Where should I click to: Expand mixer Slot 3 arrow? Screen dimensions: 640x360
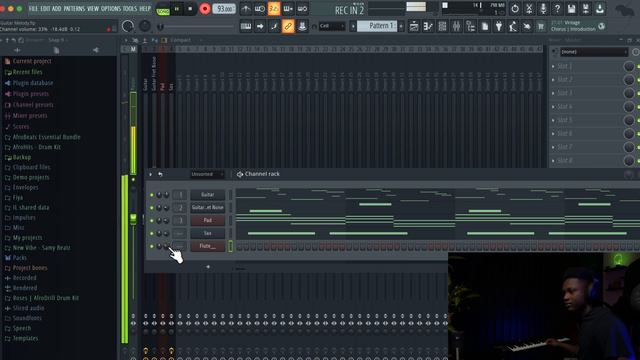point(553,93)
